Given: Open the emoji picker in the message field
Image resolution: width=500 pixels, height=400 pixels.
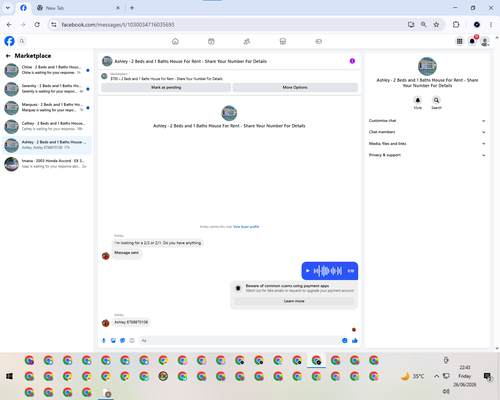Looking at the screenshot, I should (345, 340).
